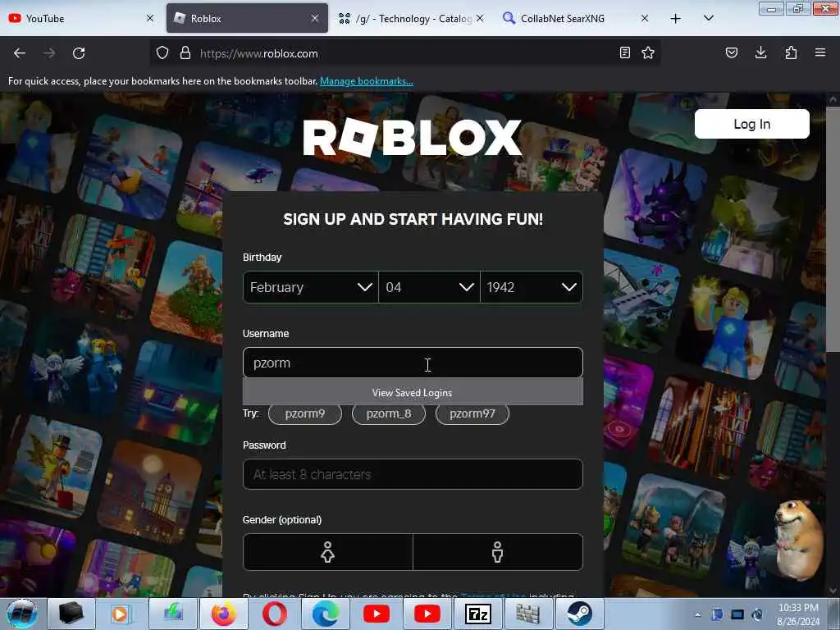The width and height of the screenshot is (840, 630).
Task: Launch Opera from the taskbar
Action: [274, 614]
